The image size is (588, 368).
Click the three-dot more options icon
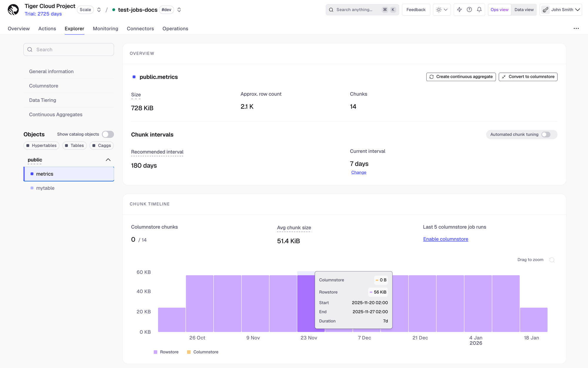576,29
